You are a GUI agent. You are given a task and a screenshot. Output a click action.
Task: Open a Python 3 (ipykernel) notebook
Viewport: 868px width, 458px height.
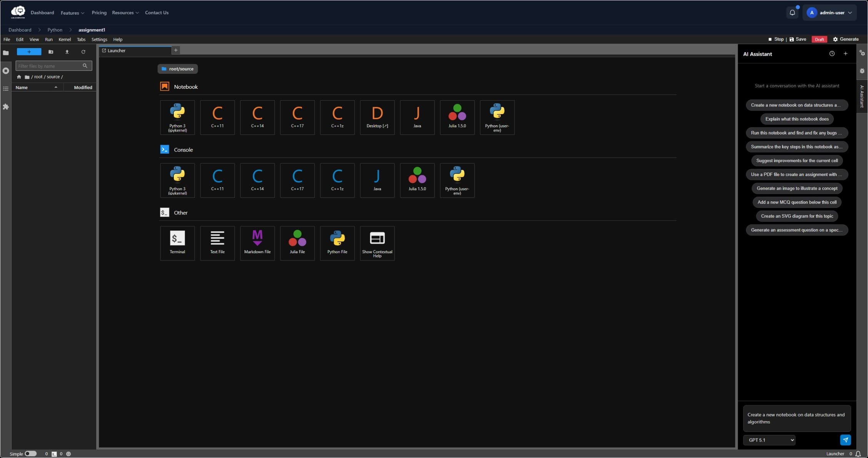point(177,118)
